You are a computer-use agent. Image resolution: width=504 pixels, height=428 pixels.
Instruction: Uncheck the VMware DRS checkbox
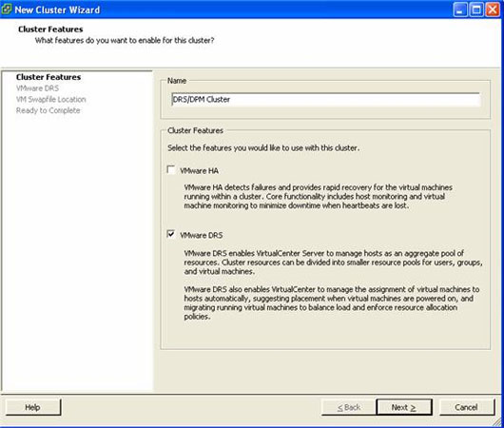171,234
